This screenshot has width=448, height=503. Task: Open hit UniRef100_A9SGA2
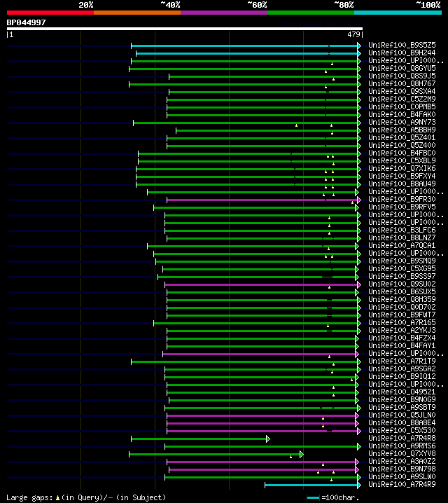[402, 368]
